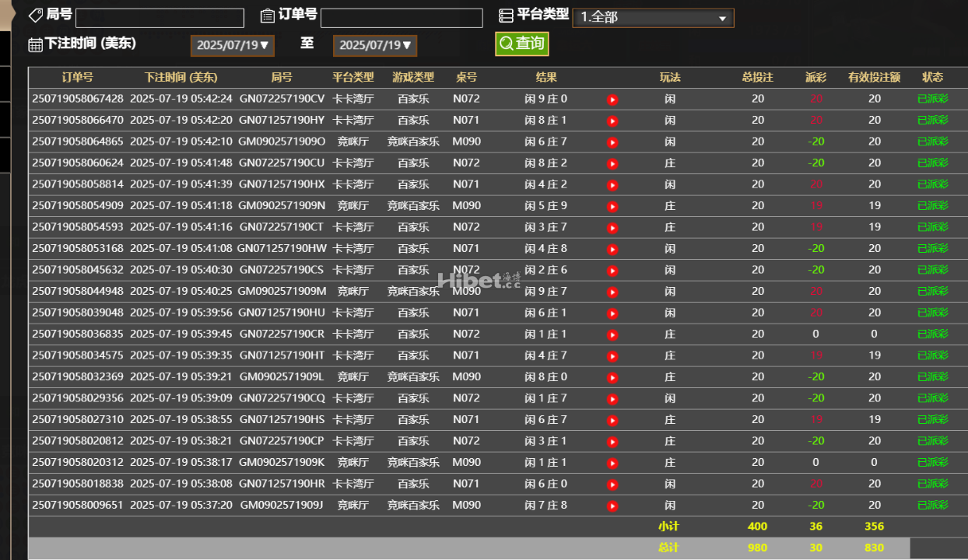This screenshot has height=560, width=968.
Task: Expand the end date picker after 至
Action: click(374, 46)
